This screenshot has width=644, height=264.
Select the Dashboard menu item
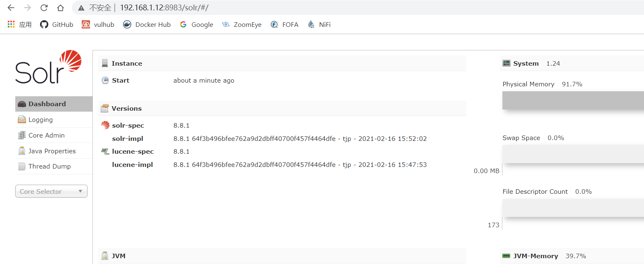(x=47, y=104)
